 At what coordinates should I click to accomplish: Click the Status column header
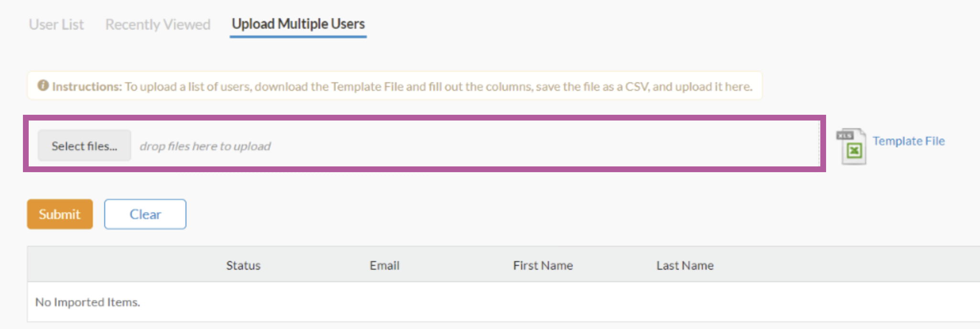pyautogui.click(x=243, y=265)
